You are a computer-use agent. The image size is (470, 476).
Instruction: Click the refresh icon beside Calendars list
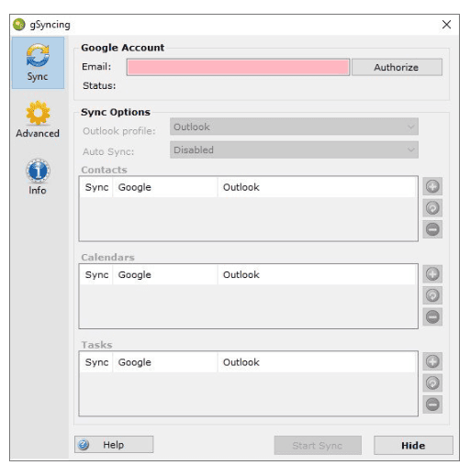point(432,295)
